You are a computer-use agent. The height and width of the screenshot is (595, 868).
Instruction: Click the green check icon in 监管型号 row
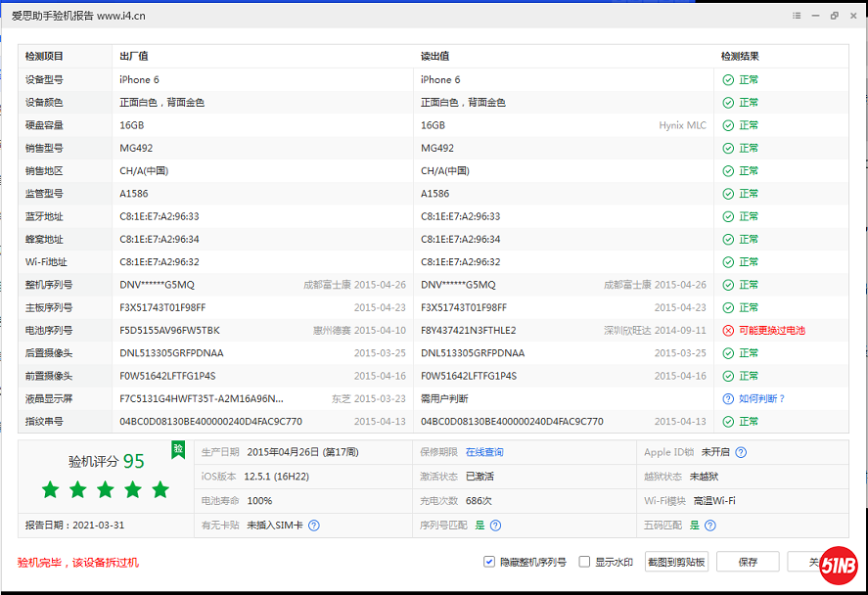pyautogui.click(x=728, y=194)
